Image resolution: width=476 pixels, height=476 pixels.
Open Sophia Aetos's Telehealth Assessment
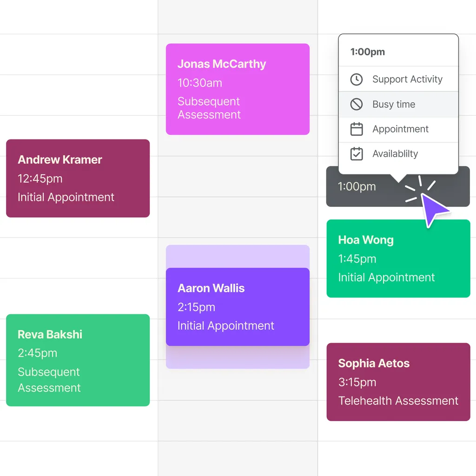click(x=398, y=382)
